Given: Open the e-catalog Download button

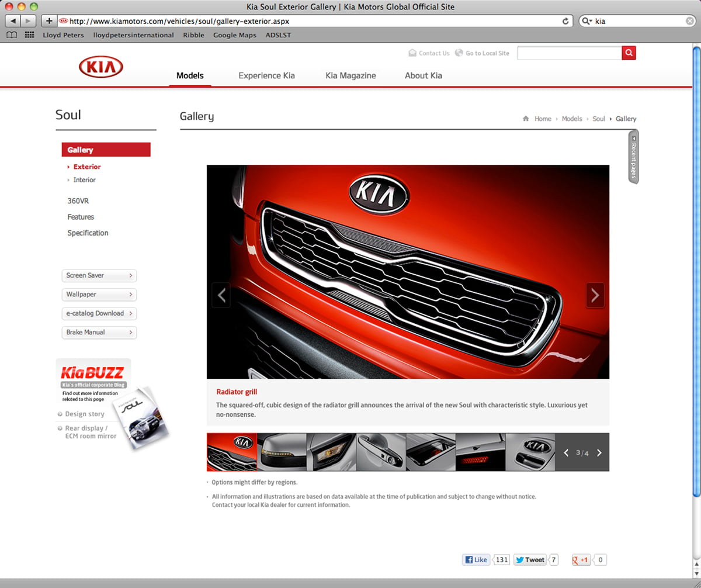Looking at the screenshot, I should click(x=99, y=313).
